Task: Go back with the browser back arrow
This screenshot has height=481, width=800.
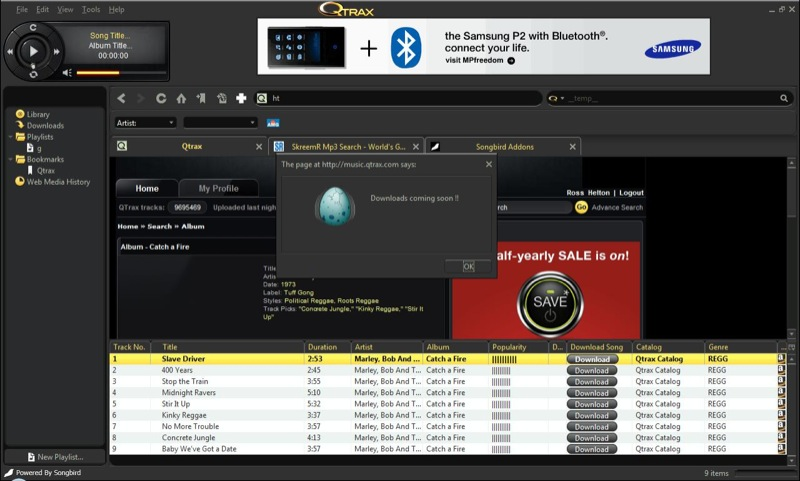Action: [x=121, y=98]
